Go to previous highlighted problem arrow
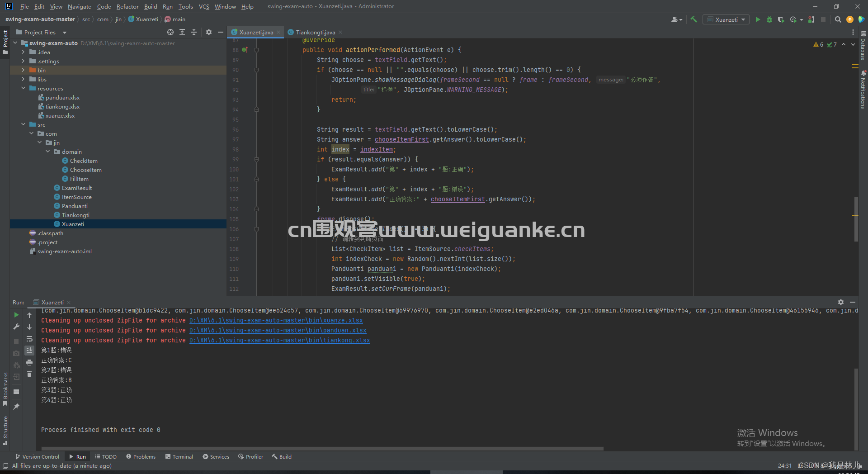The height and width of the screenshot is (474, 868). tap(844, 44)
